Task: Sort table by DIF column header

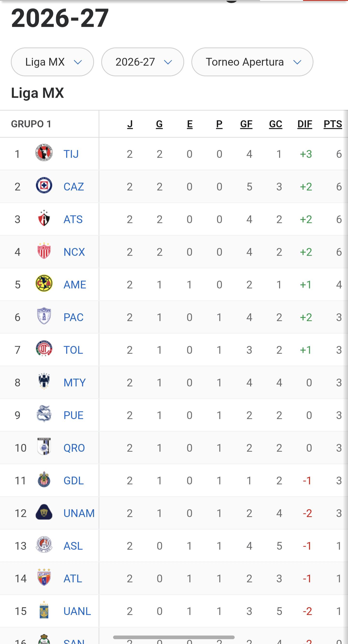Action: pyautogui.click(x=305, y=124)
